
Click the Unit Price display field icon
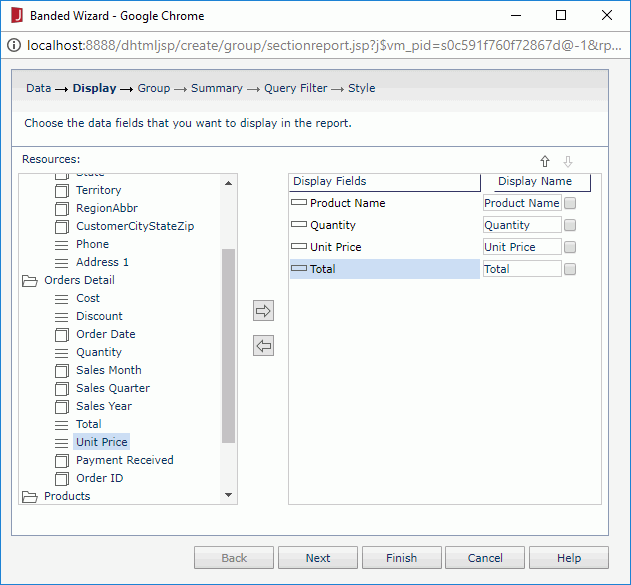click(x=299, y=246)
